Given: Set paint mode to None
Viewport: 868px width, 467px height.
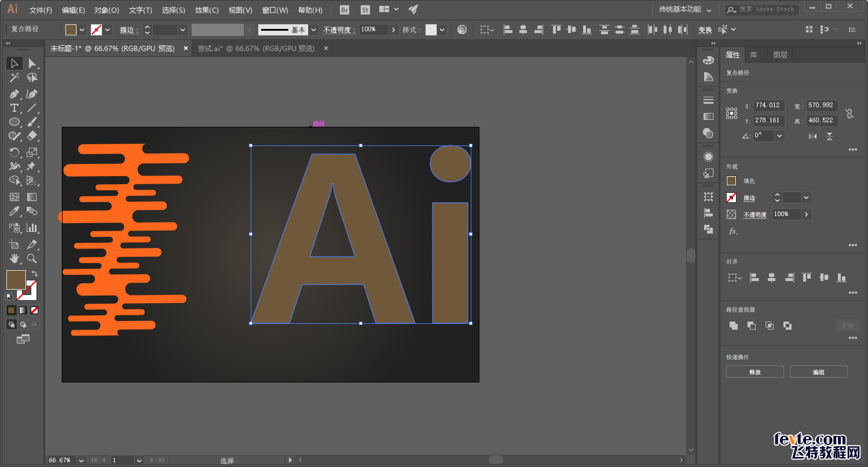Looking at the screenshot, I should click(x=34, y=311).
